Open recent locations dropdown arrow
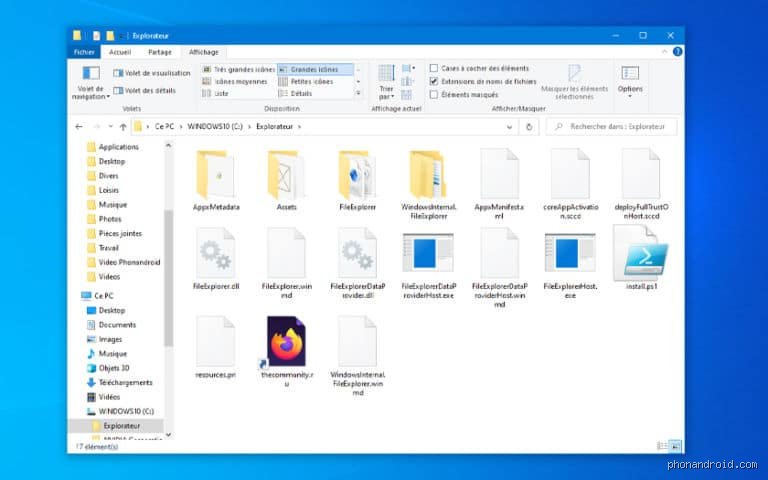 pos(110,127)
